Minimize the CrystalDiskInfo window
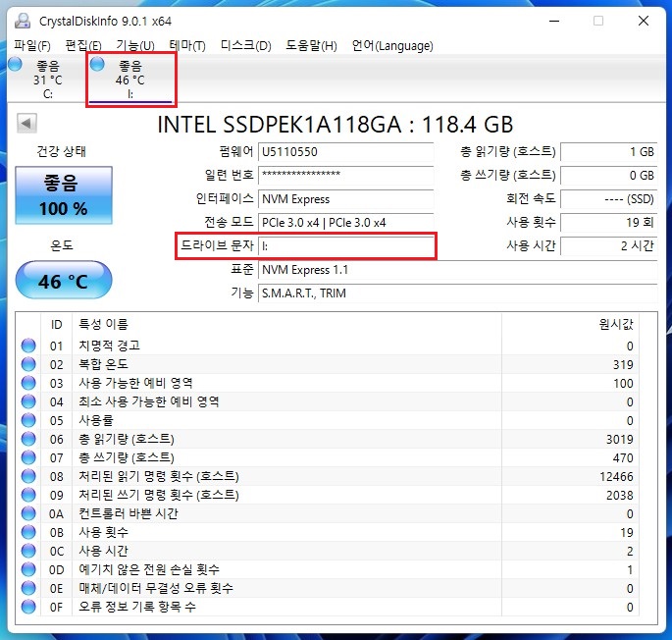The height and width of the screenshot is (640, 672). [554, 21]
